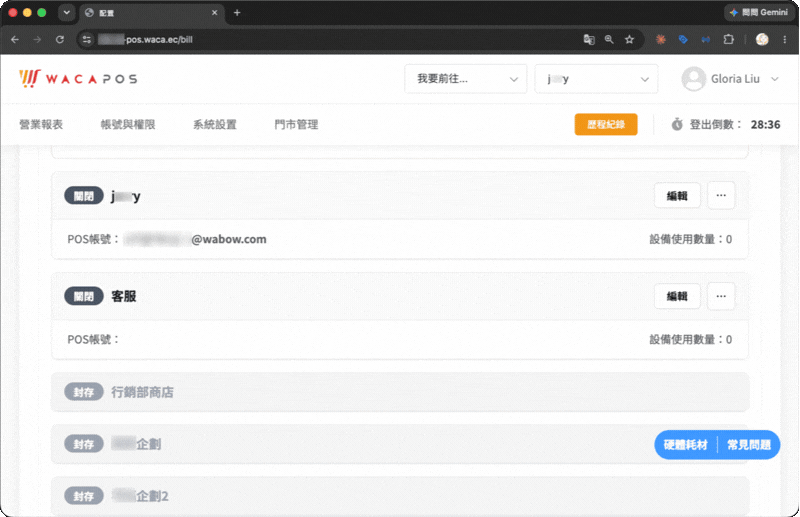800x517 pixels.
Task: Open the 系統設置 menu
Action: point(214,124)
